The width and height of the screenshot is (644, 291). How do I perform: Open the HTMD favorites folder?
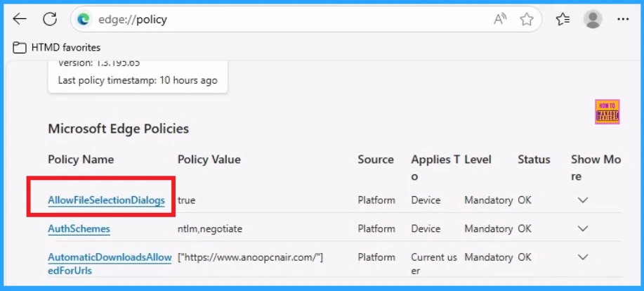point(57,48)
